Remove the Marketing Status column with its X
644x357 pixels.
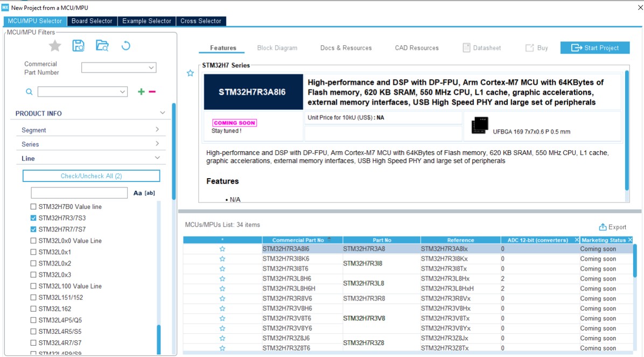pyautogui.click(x=630, y=240)
